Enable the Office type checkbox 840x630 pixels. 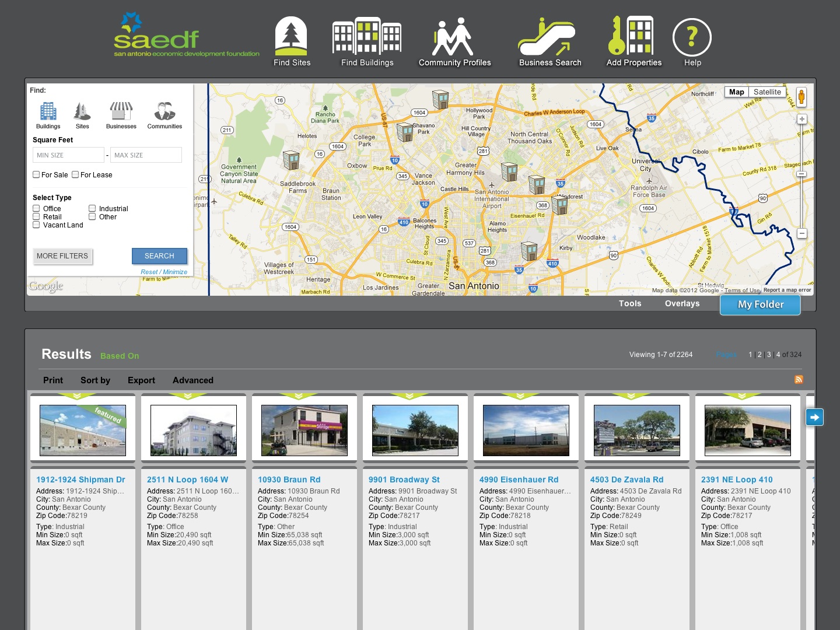pos(36,208)
